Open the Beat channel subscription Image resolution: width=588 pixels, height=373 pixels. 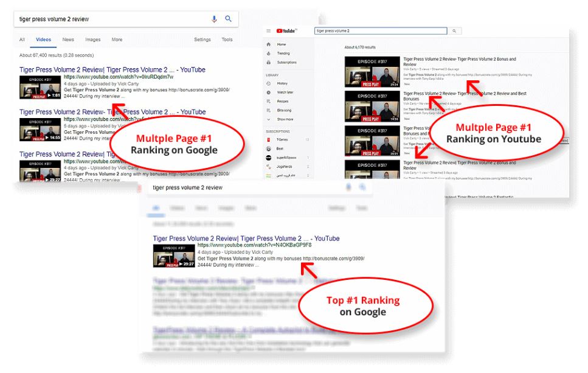pos(280,148)
